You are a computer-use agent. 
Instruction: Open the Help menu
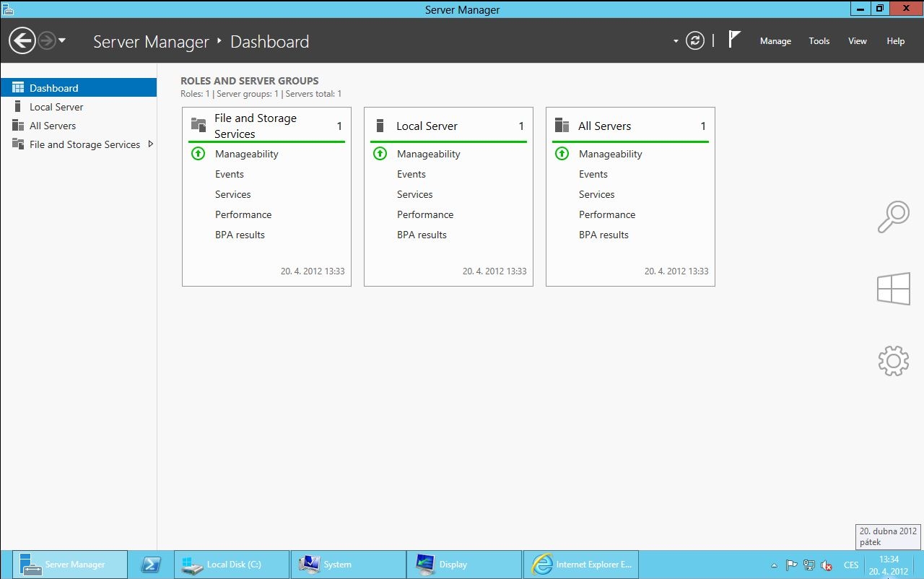point(896,41)
